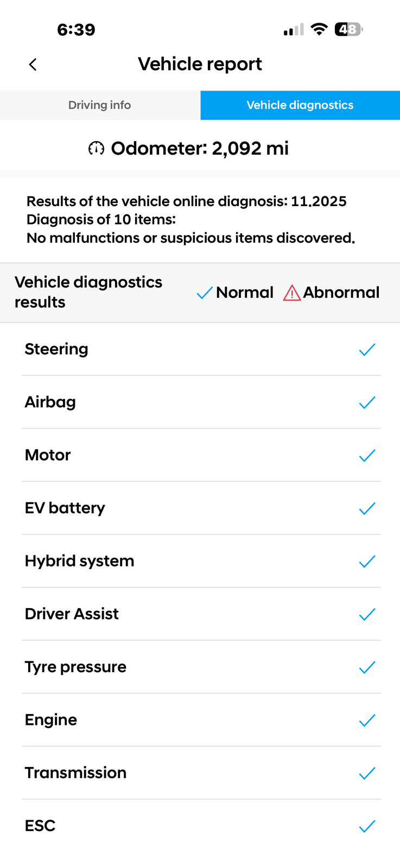Tap the Abnormal warning triangle icon
Viewport: 400px width, 868px height.
coord(292,293)
